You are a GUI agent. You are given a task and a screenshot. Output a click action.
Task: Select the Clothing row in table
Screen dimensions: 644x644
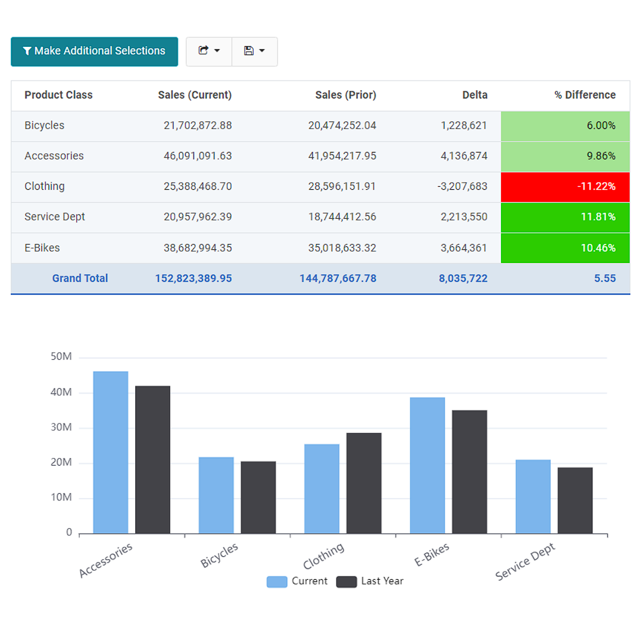click(x=44, y=186)
